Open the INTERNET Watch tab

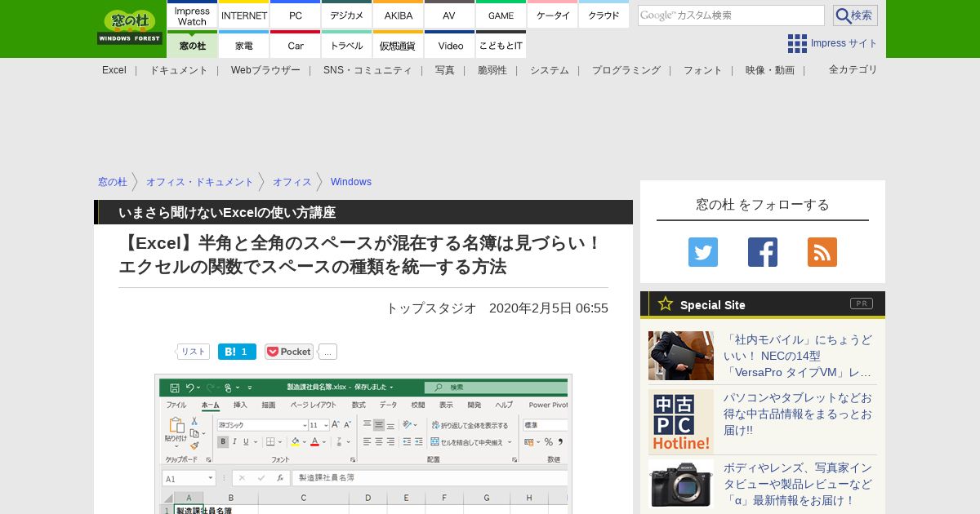[244, 15]
